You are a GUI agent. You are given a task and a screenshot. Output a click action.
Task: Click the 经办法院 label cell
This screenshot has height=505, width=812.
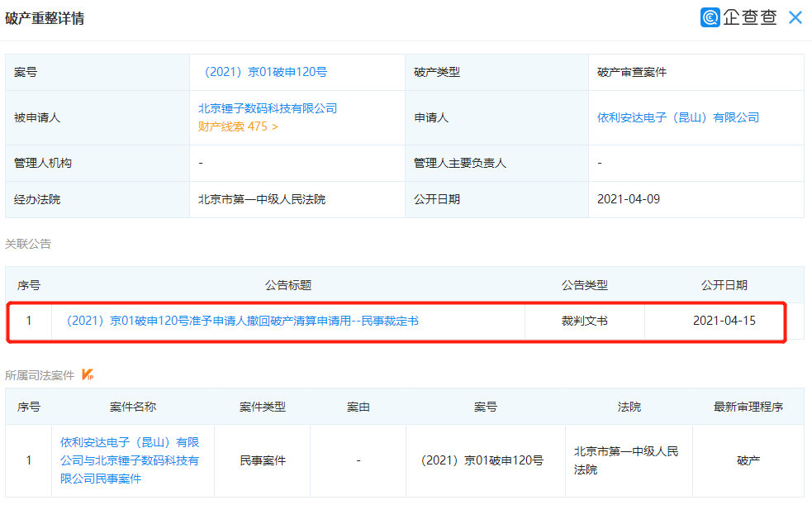[97, 199]
